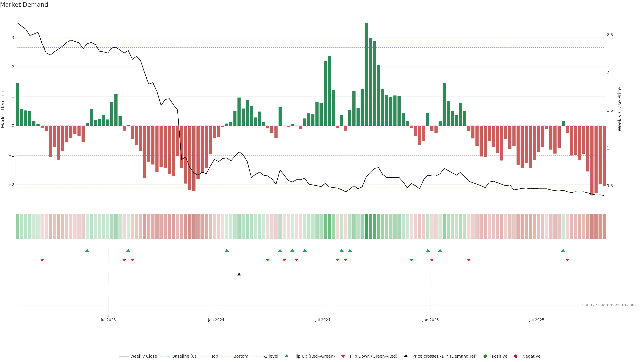Viewport: 644px width, 362px height.
Task: Click last green flip-up marker after Jul 2025
Action: click(563, 250)
